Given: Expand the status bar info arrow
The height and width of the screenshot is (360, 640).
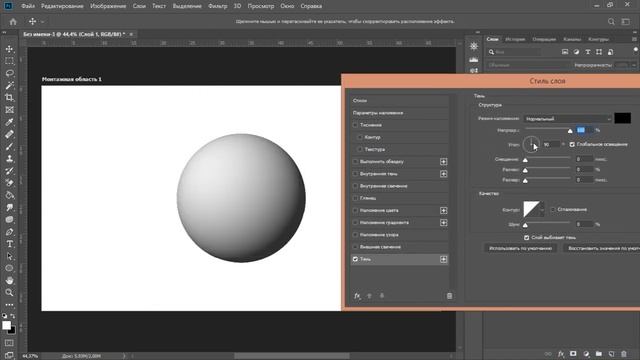Looking at the screenshot, I should (x=124, y=356).
